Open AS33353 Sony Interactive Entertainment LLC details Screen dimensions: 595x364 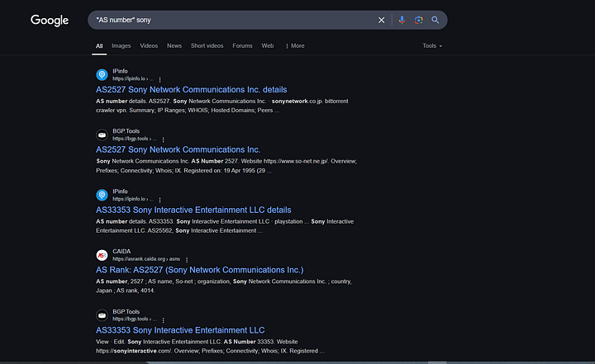tap(193, 210)
